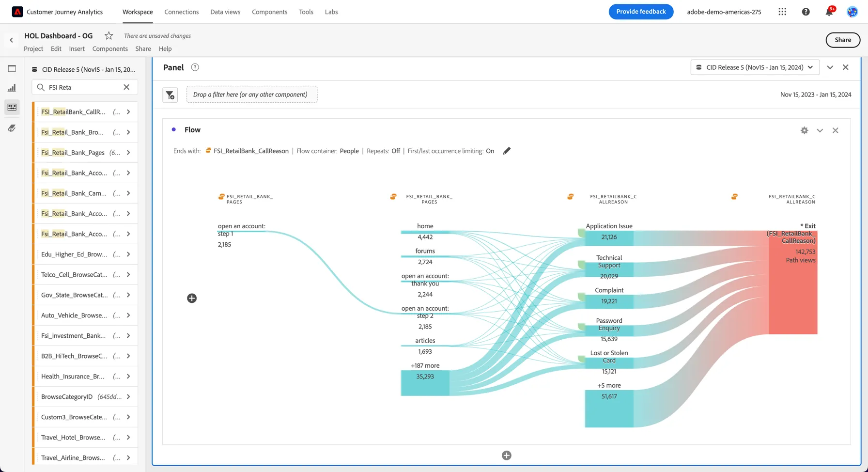Open the Labs tab
Image resolution: width=868 pixels, height=472 pixels.
331,12
